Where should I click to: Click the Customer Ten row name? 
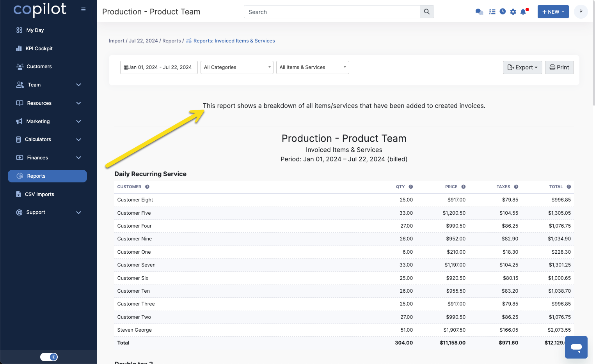pos(133,291)
